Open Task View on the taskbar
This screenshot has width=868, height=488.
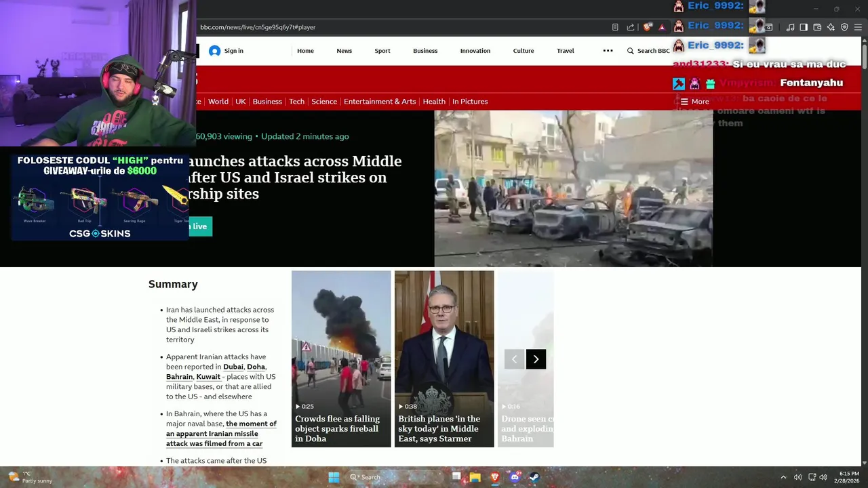pyautogui.click(x=456, y=477)
